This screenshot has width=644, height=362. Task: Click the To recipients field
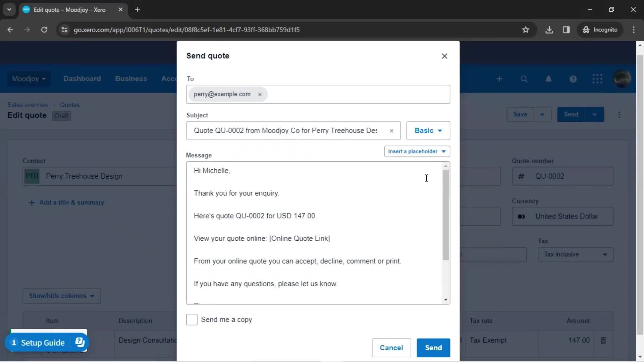tap(318, 94)
